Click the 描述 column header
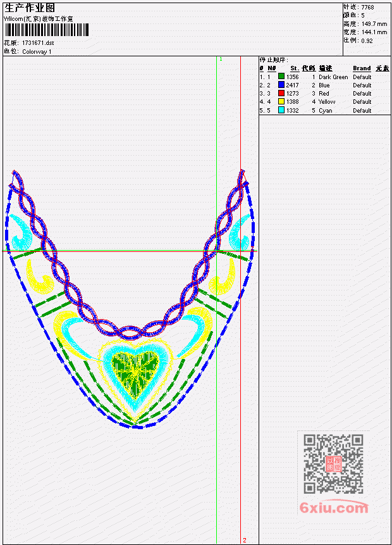 pos(326,68)
